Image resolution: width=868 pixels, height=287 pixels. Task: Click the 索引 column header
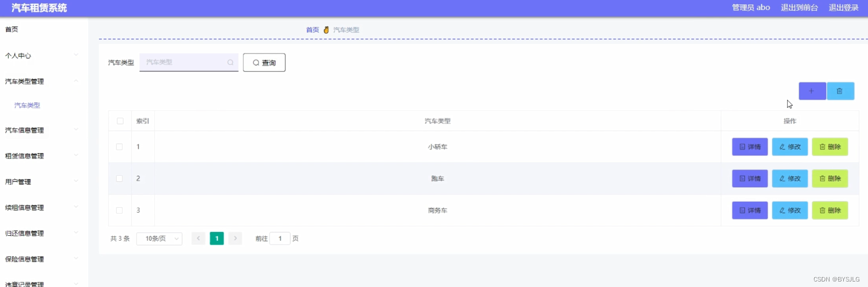tap(143, 121)
